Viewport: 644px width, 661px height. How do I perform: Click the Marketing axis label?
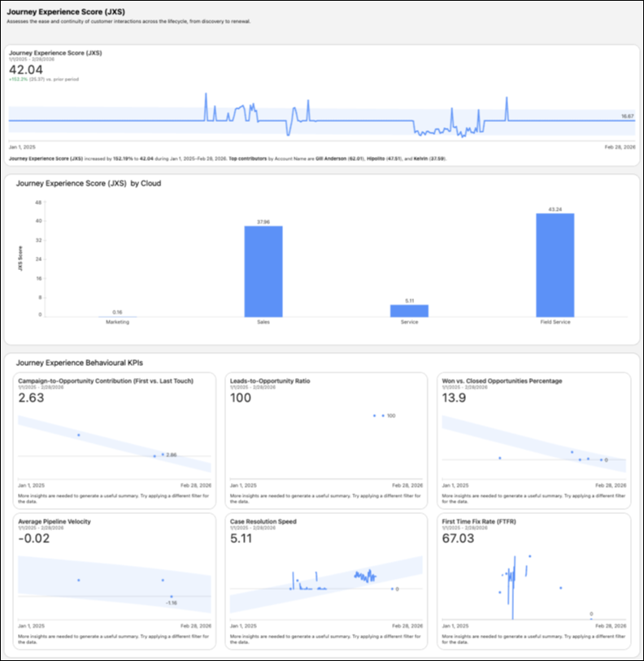(117, 322)
